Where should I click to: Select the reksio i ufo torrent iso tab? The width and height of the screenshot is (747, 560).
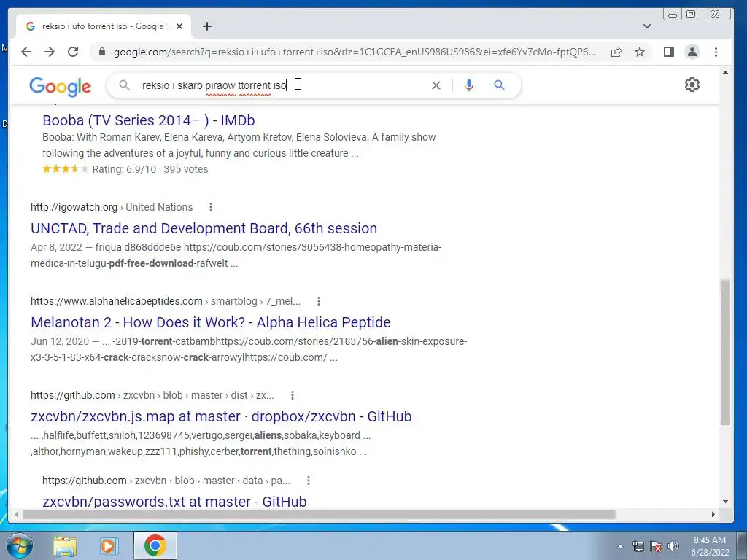[104, 26]
